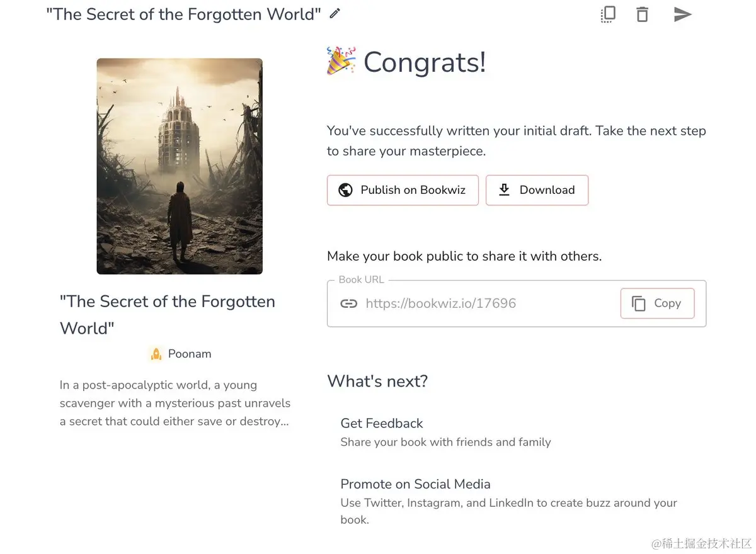Click the globe icon in Publish on Bookwiz
This screenshot has height=554, width=756.
345,190
